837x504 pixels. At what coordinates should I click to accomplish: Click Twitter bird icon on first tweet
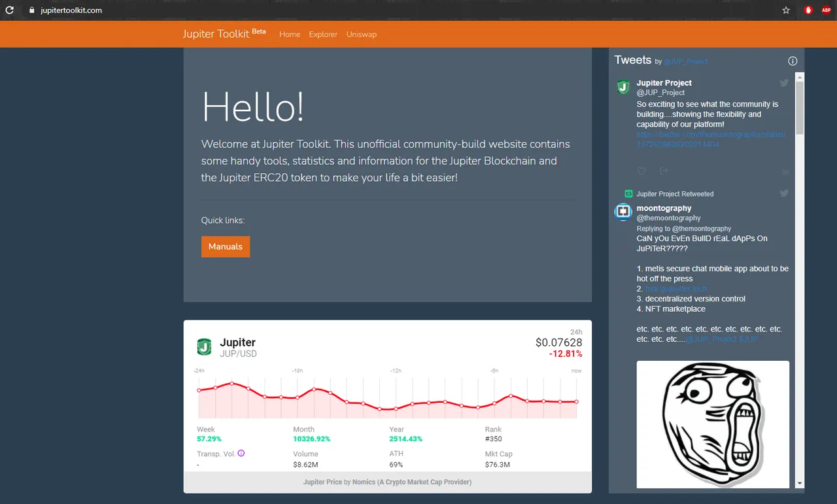point(784,83)
